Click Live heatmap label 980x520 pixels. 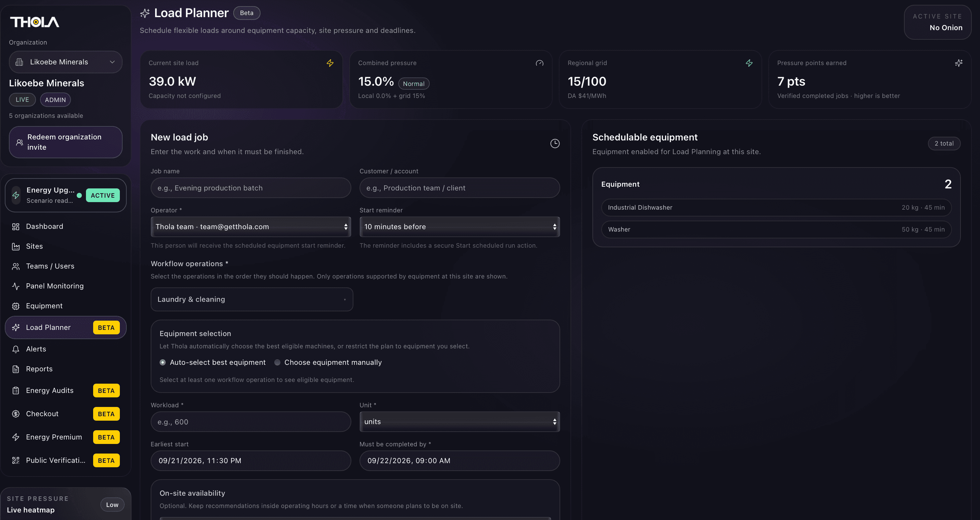click(30, 510)
